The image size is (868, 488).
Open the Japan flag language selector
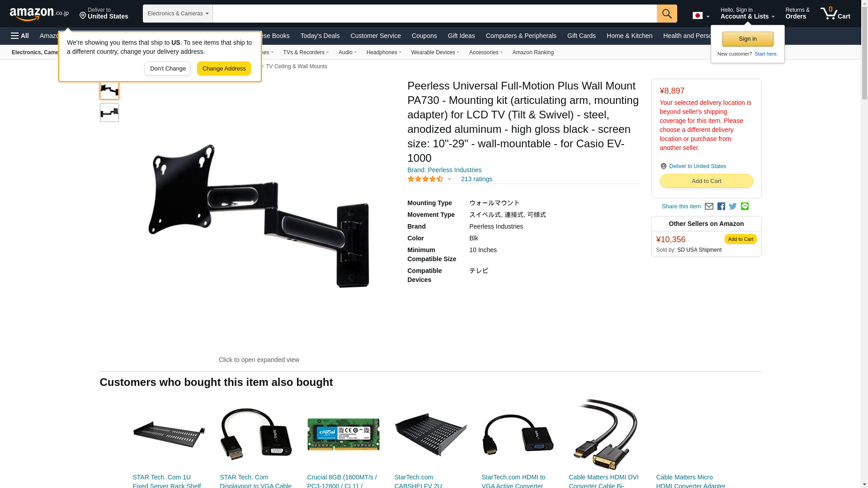coord(701,15)
